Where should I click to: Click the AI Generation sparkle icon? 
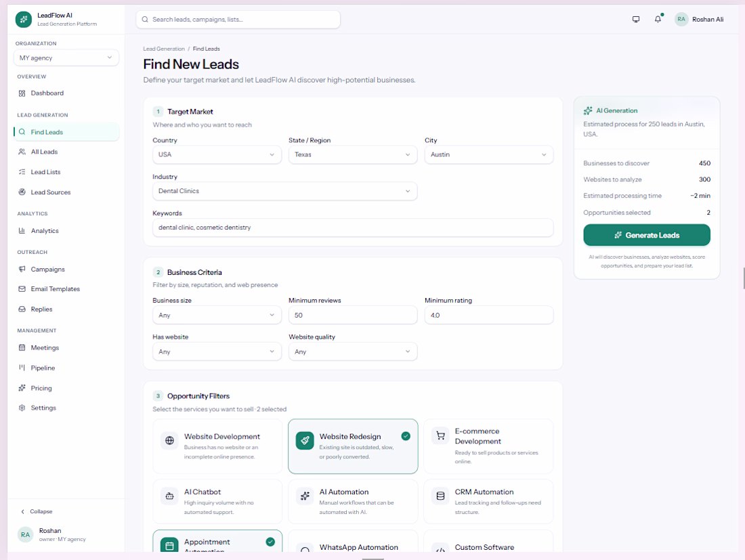588,110
